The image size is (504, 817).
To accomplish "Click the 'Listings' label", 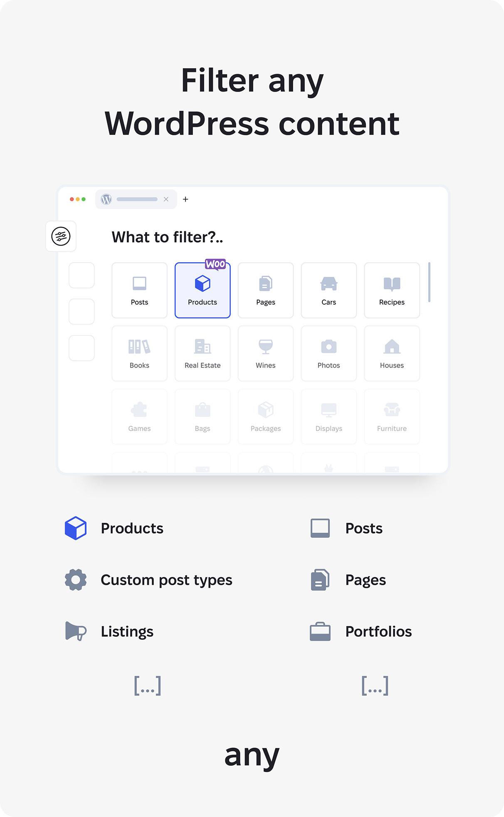I will coord(127,632).
